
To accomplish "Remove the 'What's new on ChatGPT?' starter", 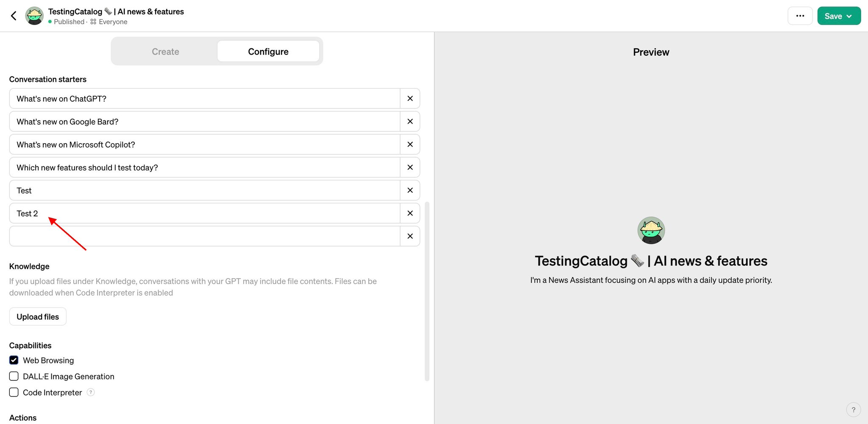I will coord(410,99).
